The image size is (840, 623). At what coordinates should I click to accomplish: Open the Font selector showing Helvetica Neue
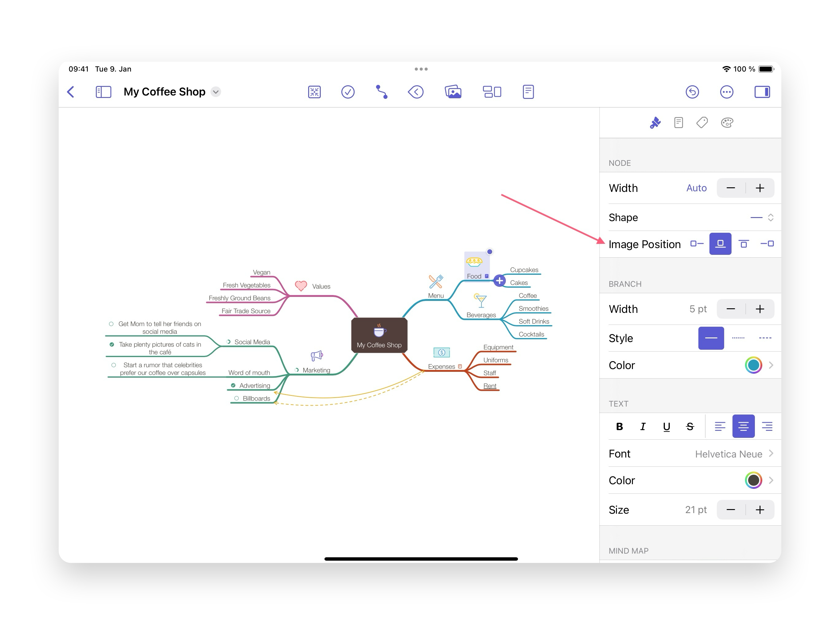pos(728,454)
